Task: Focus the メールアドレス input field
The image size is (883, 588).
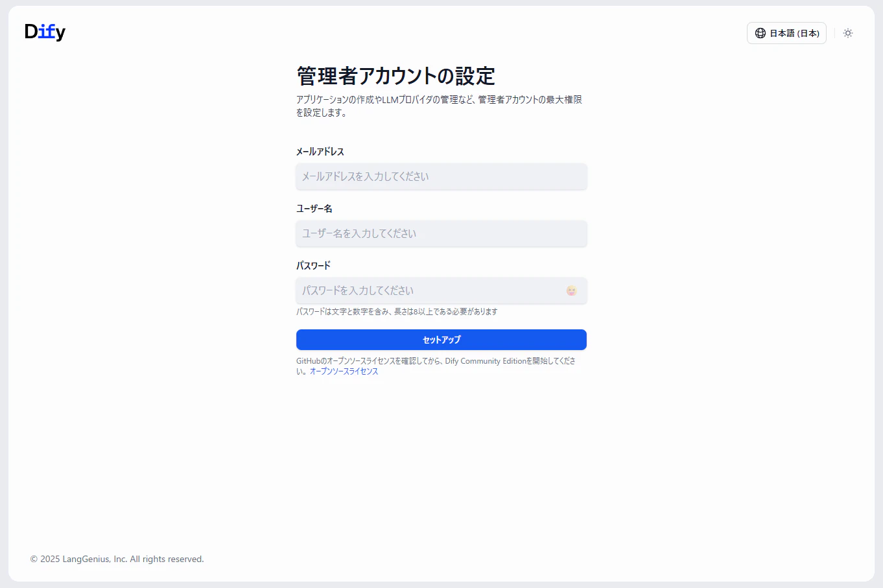Action: [x=442, y=176]
